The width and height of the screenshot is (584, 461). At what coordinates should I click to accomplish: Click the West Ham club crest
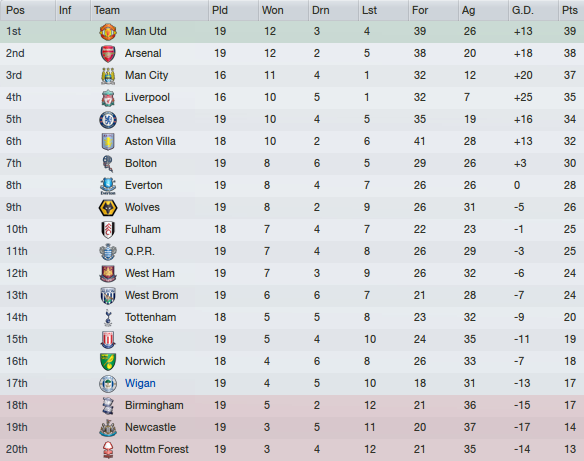[x=108, y=273]
